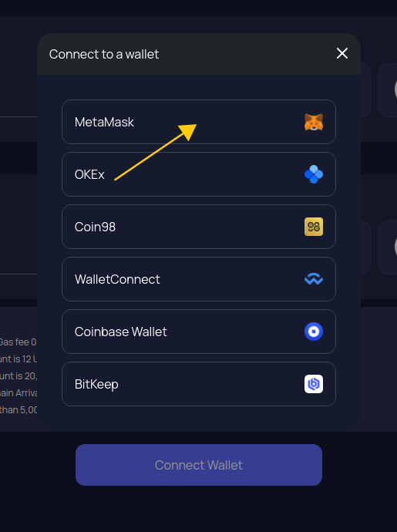The height and width of the screenshot is (532, 397).
Task: Click the yellow Coin98 logo icon
Action: [x=314, y=227]
